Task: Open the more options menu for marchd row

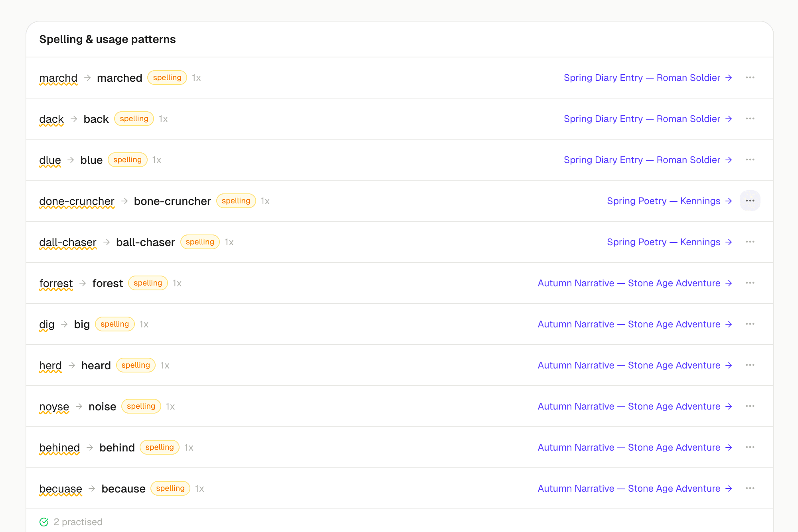Action: (750, 78)
